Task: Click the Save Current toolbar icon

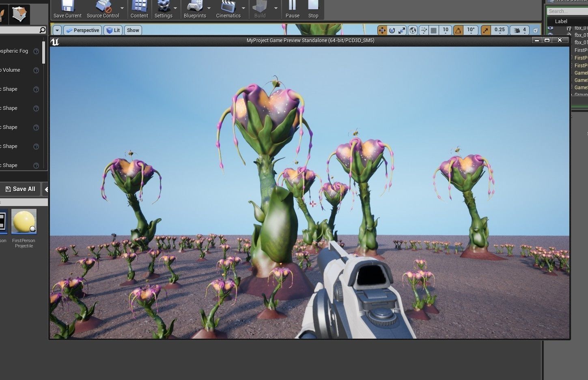Action: coord(67,9)
